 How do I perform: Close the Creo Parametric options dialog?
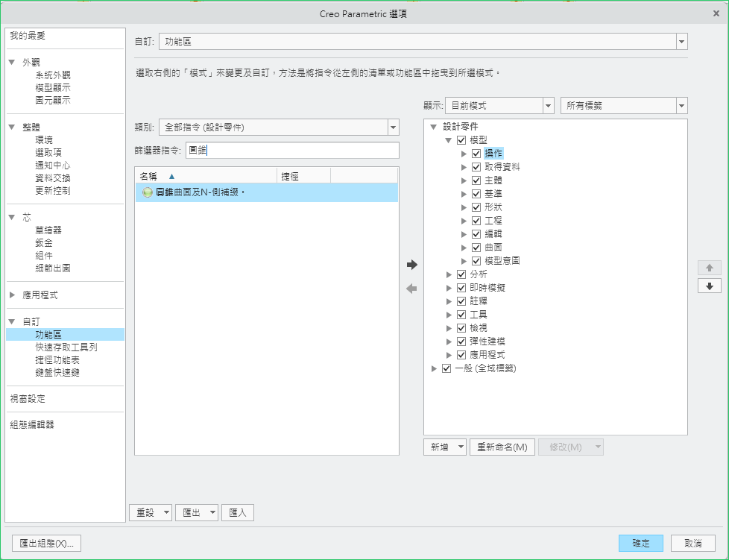[716, 13]
